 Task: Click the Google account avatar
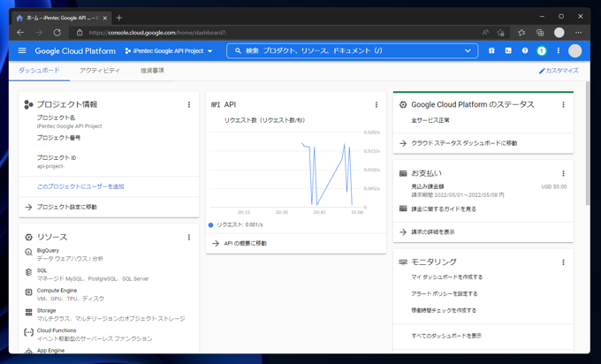point(574,50)
